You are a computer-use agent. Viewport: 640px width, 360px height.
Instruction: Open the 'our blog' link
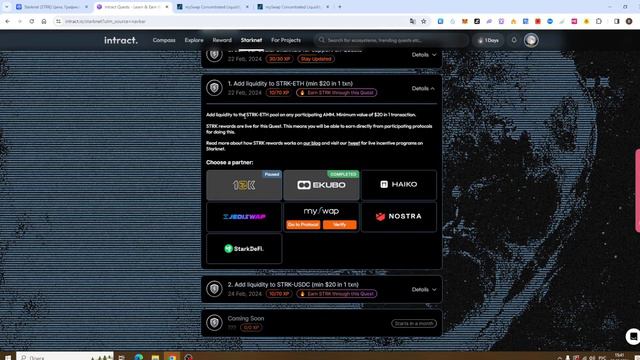point(312,143)
